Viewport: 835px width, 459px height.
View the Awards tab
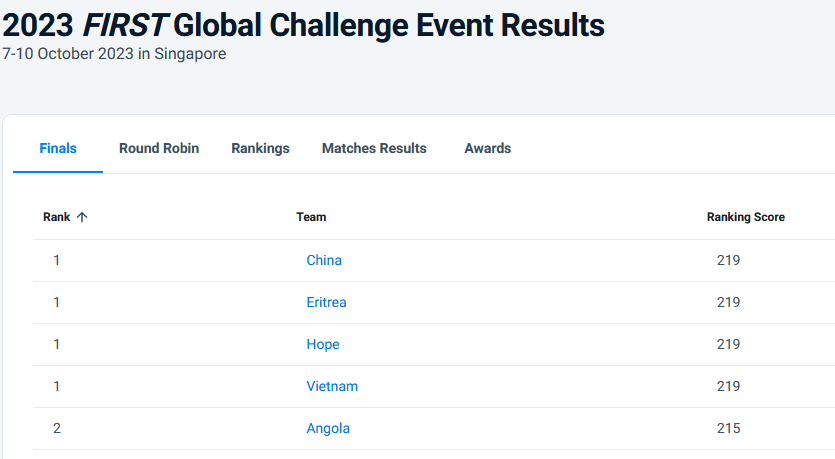(x=488, y=148)
